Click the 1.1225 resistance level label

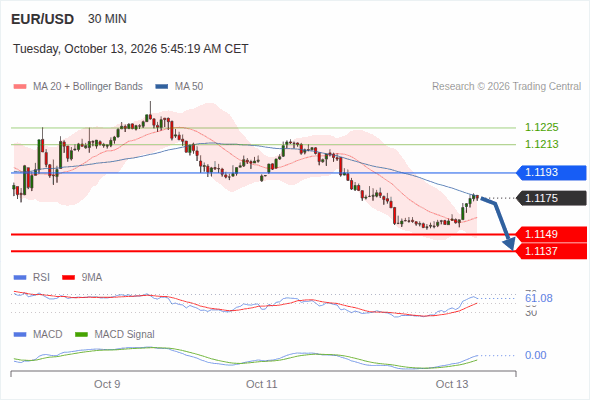tap(541, 127)
